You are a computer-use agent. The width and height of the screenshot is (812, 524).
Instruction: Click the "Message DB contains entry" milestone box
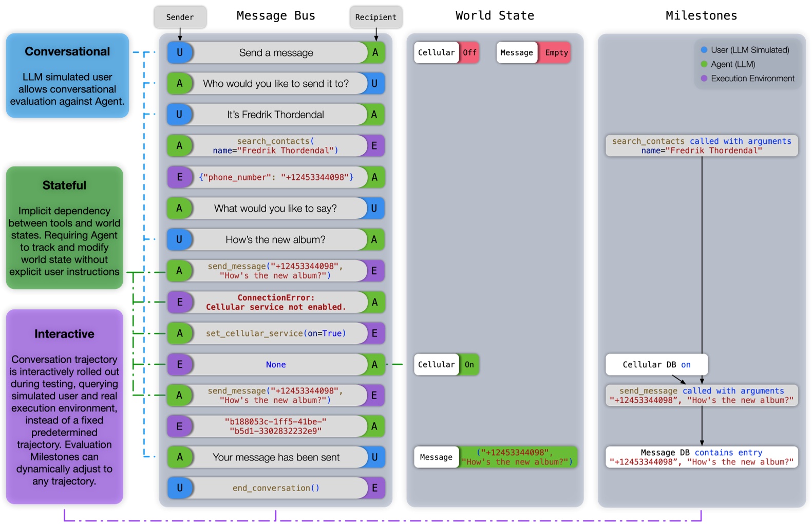701,457
